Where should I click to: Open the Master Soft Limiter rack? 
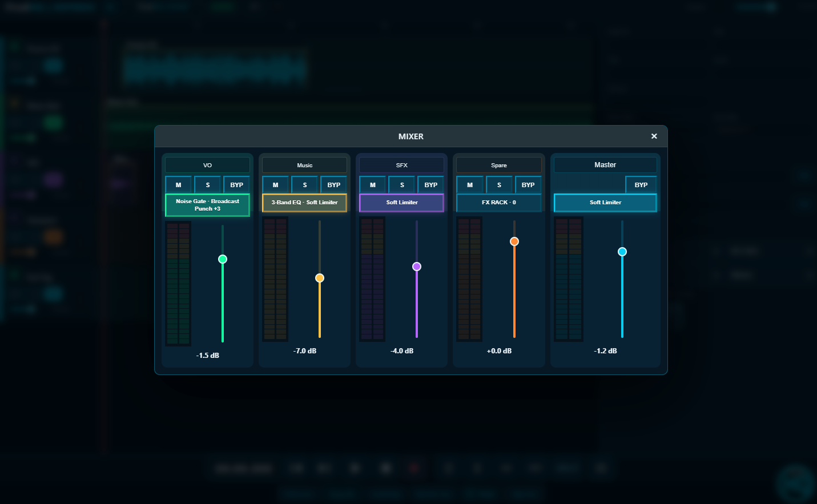[605, 203]
